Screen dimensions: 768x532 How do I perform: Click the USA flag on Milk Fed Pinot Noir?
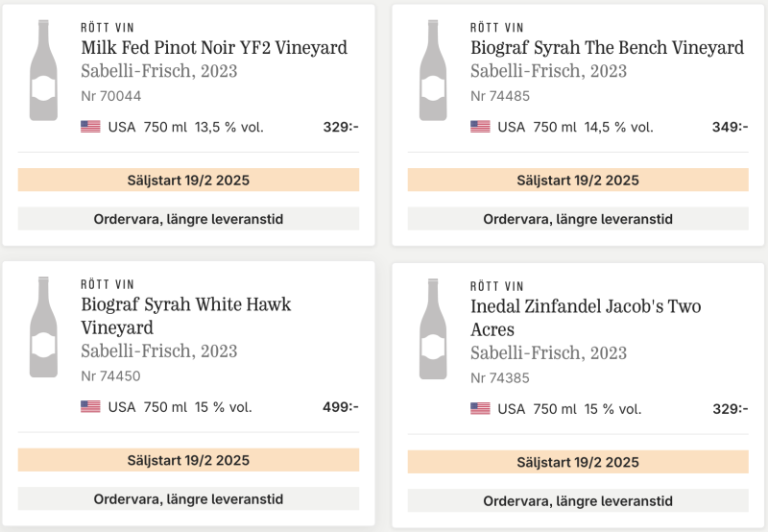coord(90,127)
